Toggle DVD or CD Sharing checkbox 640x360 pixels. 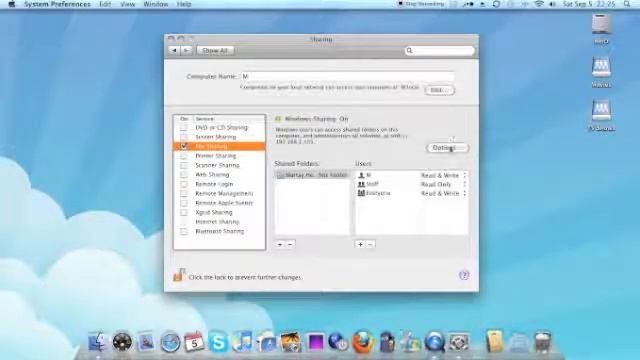184,128
